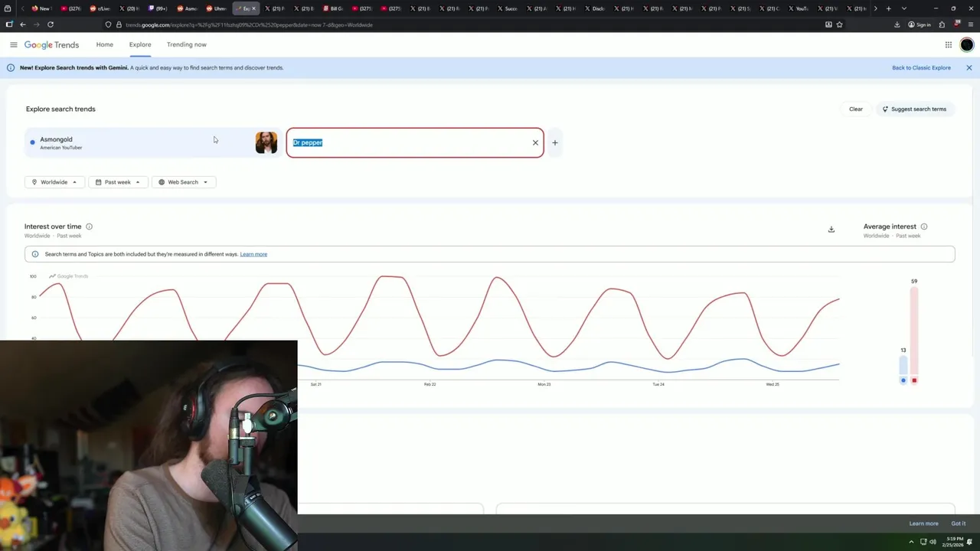The image size is (980, 551).
Task: Click the Wed 25 date label
Action: coord(773,384)
